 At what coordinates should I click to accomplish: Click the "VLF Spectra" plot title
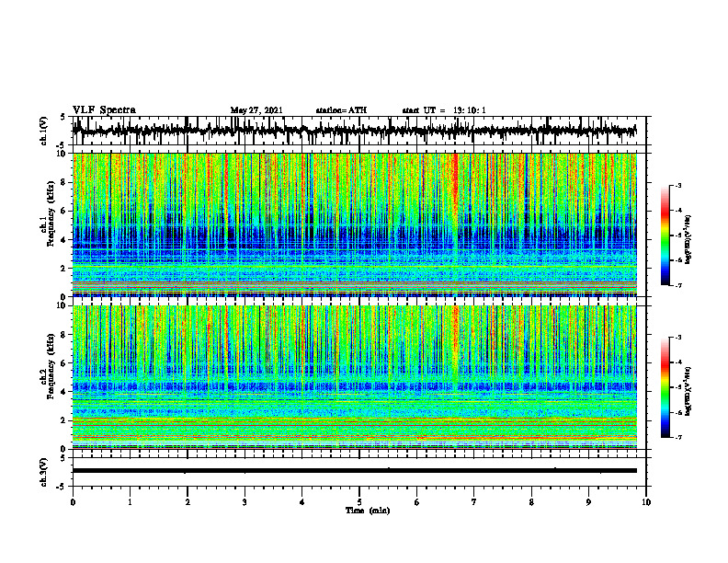click(104, 110)
